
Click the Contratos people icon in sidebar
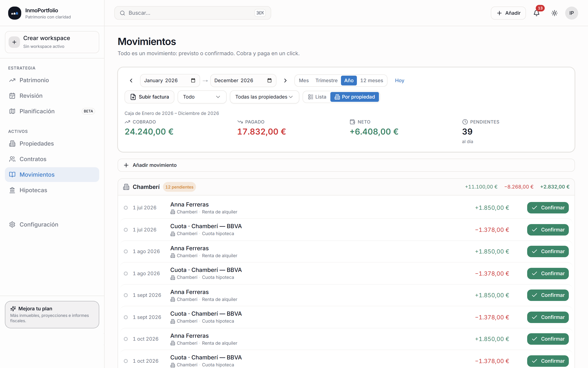pos(12,159)
